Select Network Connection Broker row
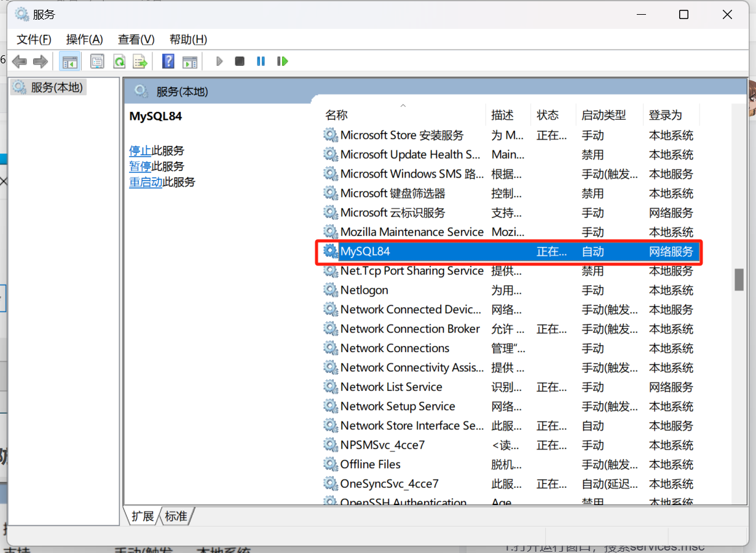Screen dimensions: 756x553 (x=511, y=329)
